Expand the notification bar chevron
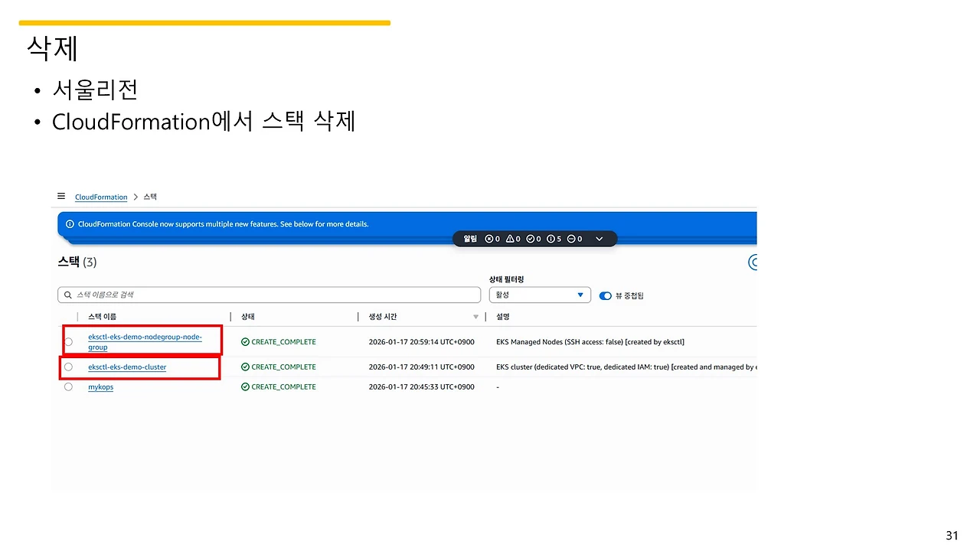This screenshot has height=551, width=980. [x=599, y=238]
